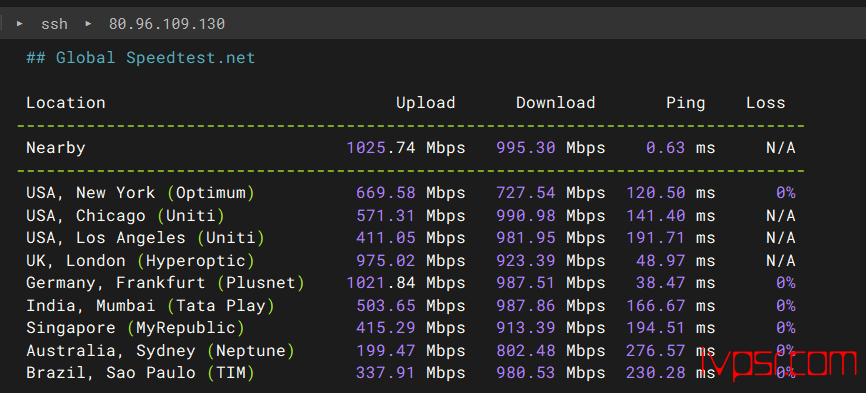
Task: Click Frankfurt ping 38.47
Action: [661, 283]
